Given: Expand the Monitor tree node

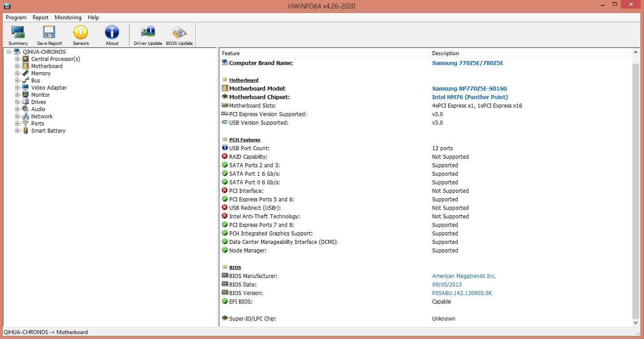Looking at the screenshot, I should tap(17, 95).
